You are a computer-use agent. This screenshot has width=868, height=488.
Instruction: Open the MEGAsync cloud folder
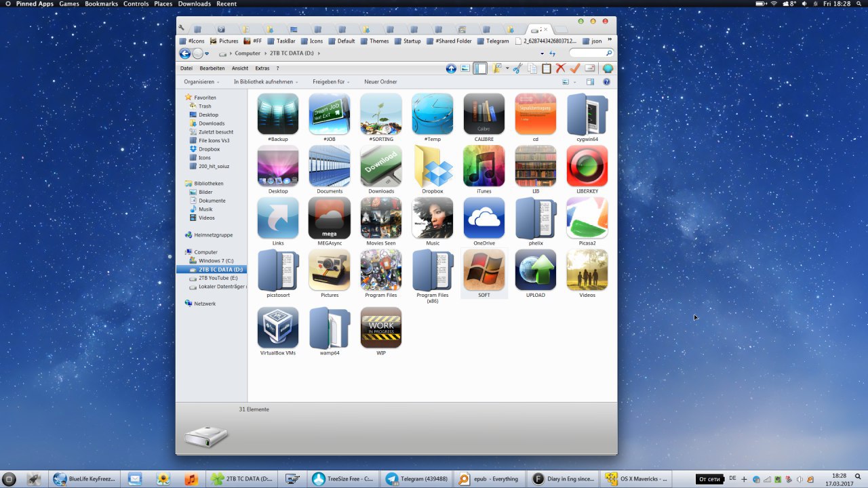coord(330,218)
